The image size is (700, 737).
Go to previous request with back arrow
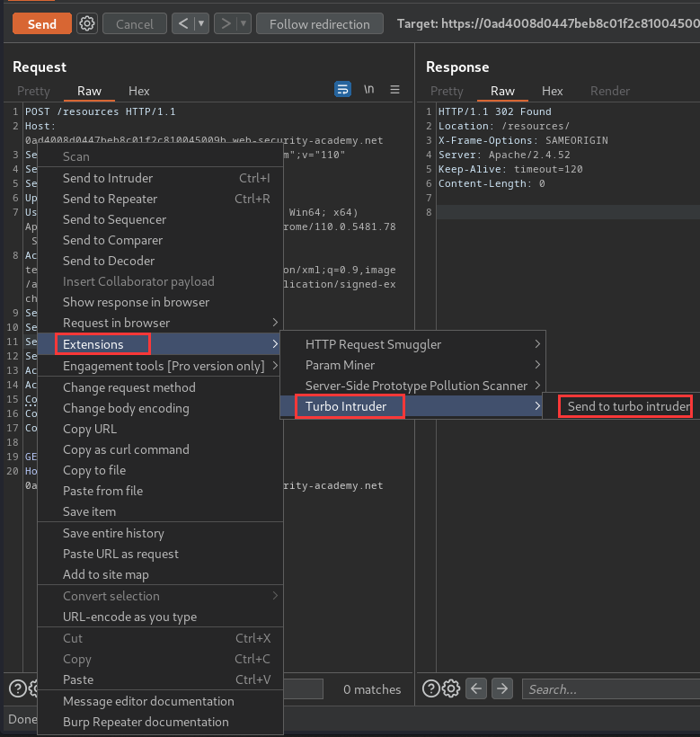[183, 23]
